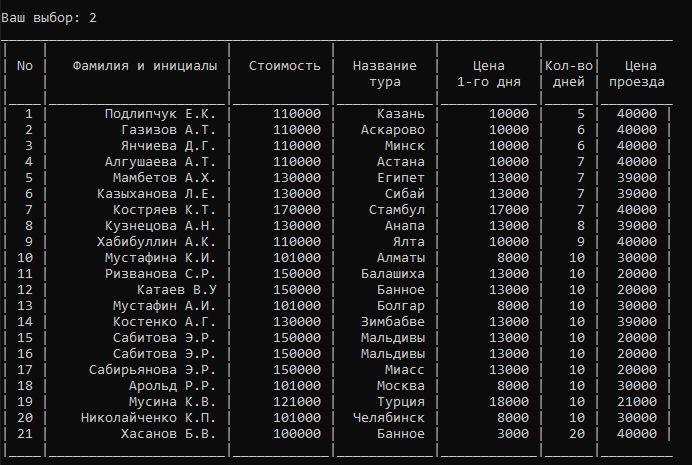Viewport: 692px width, 465px height.
Task: Select days count '5' in Казань row
Action: click(581, 114)
